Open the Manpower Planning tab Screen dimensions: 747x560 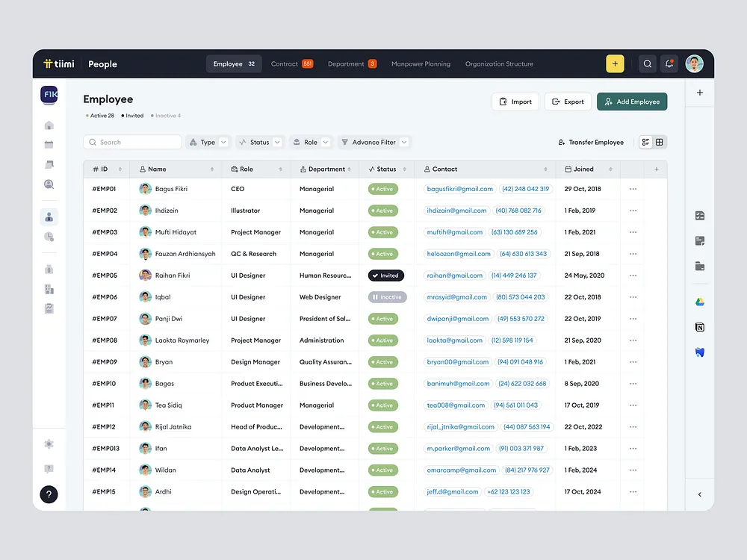pyautogui.click(x=421, y=63)
